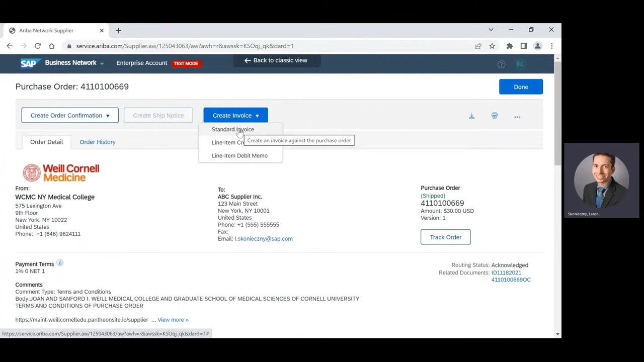This screenshot has height=362, width=644.
Task: Open related document 4110100669OC
Action: 511,280
